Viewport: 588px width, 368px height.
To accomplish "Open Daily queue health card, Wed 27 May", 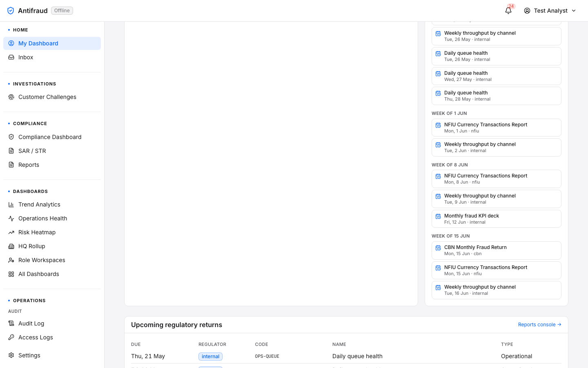I will (496, 76).
